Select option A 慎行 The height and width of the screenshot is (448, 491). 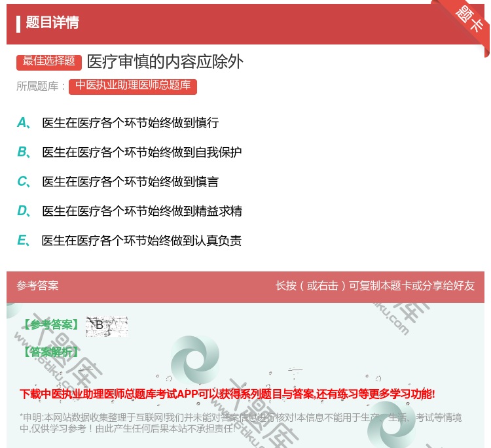[130, 123]
